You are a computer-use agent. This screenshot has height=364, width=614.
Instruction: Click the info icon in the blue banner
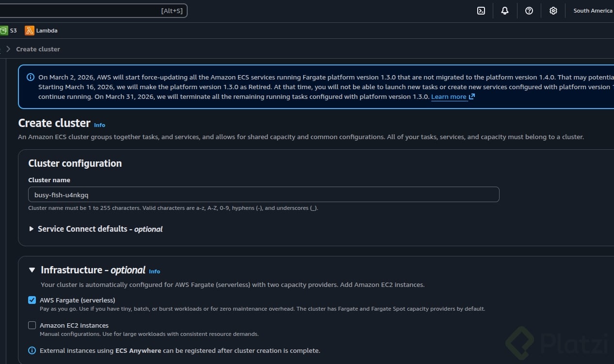pyautogui.click(x=31, y=77)
